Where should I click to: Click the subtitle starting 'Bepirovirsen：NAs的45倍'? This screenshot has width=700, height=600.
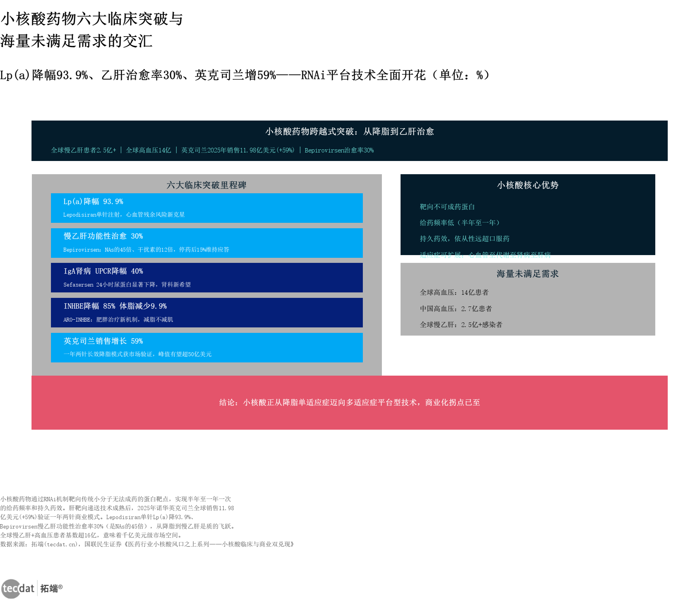pos(146,250)
